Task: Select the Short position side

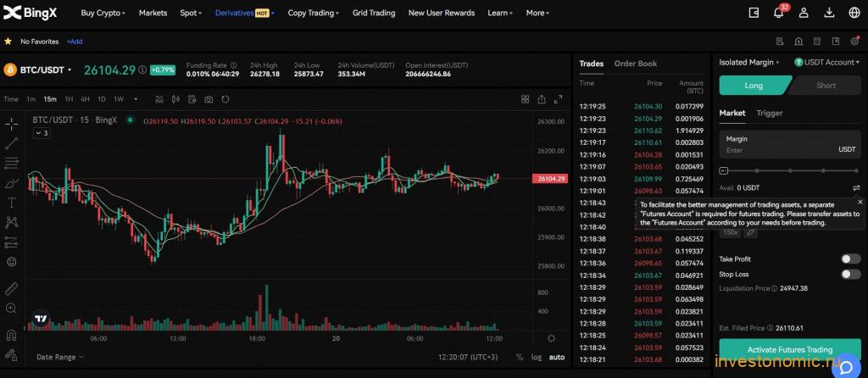Action: 826,86
